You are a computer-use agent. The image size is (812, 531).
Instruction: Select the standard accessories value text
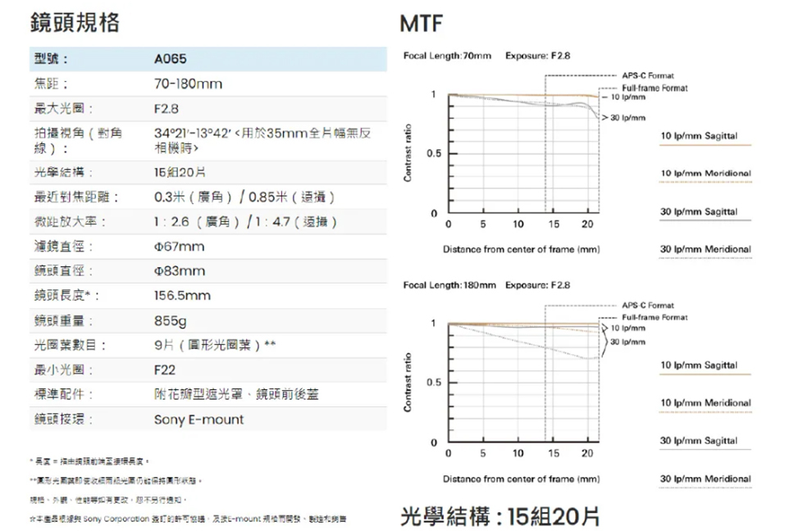(x=236, y=394)
